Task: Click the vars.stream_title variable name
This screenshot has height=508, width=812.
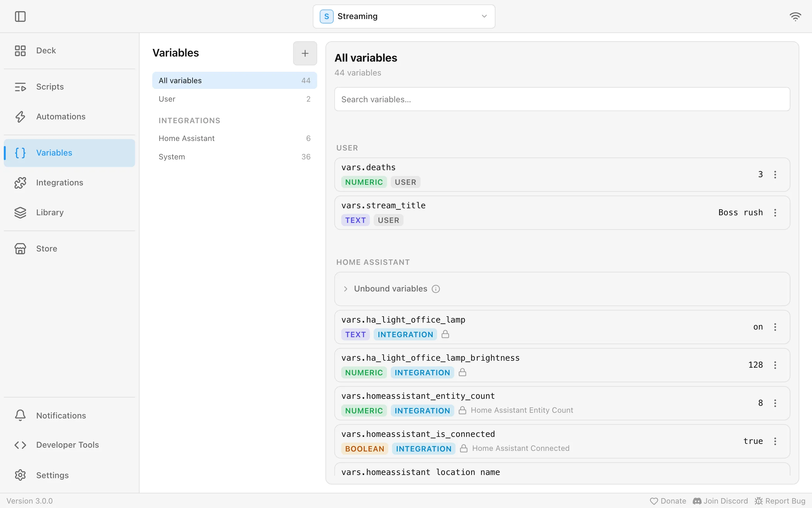Action: 383,205
